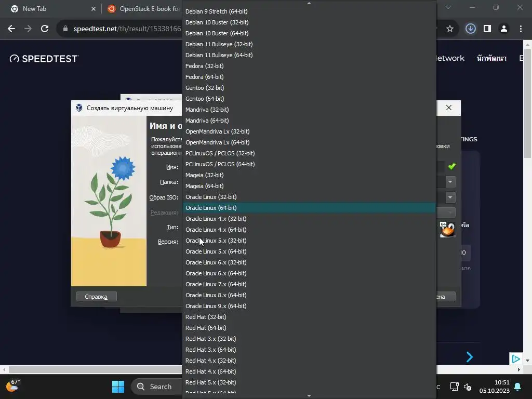Select Oracle Linux 8.x (64-bit)
Screen dimensions: 532x399
click(x=309, y=295)
